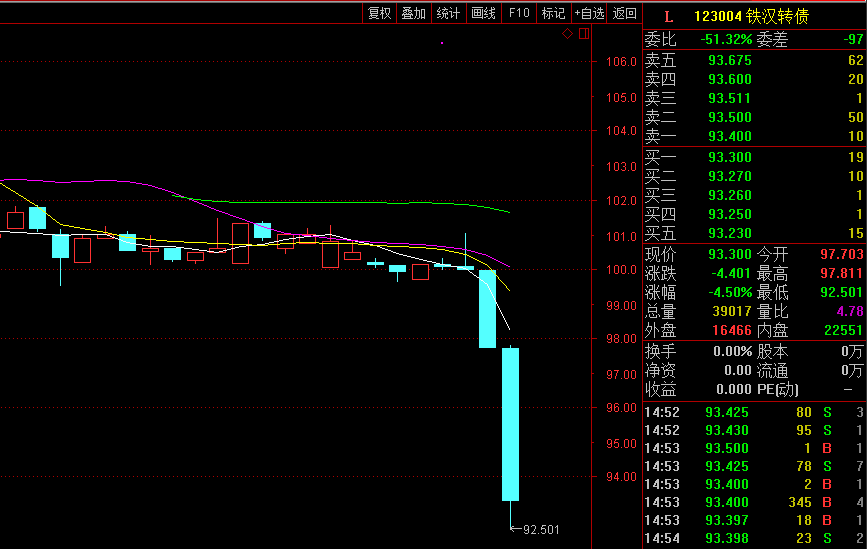Select the 画线 drawing tool

483,13
